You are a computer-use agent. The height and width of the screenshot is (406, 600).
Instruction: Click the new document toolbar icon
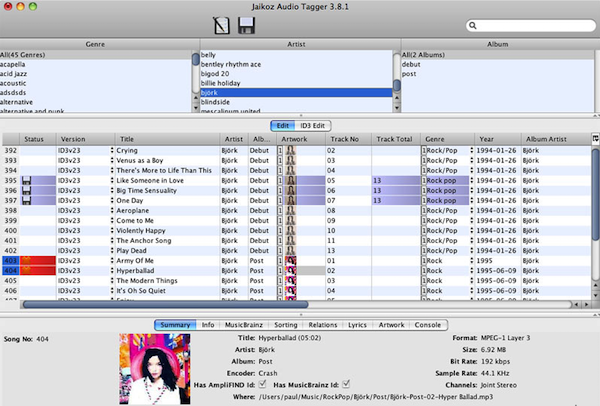point(221,25)
